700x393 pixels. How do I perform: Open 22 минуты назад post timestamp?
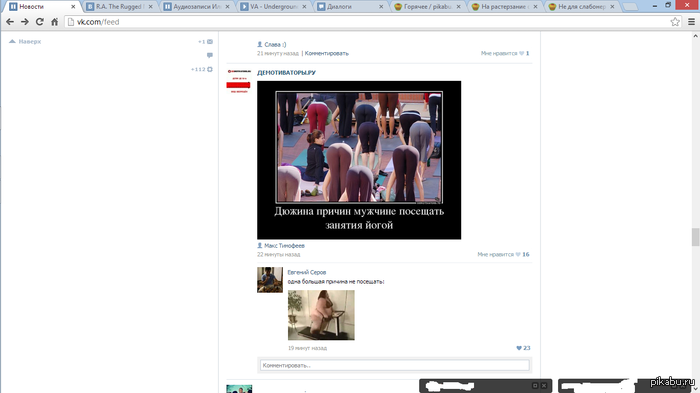[279, 255]
